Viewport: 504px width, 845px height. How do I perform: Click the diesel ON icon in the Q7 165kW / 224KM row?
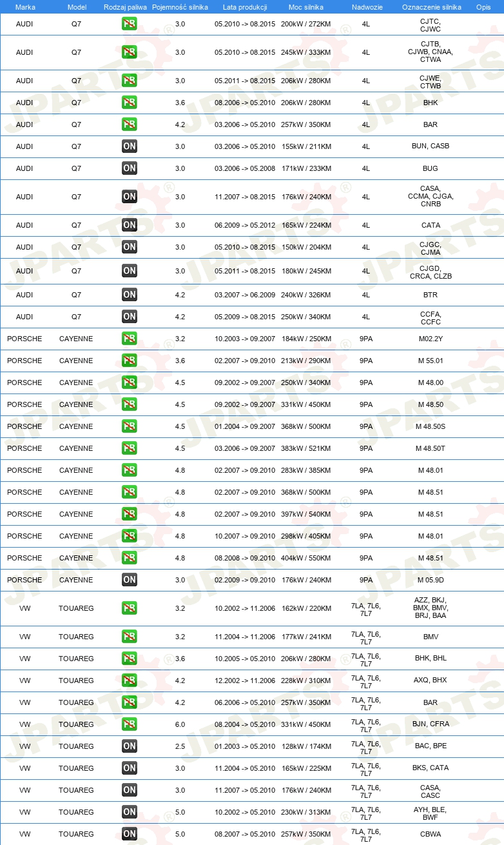(x=130, y=225)
